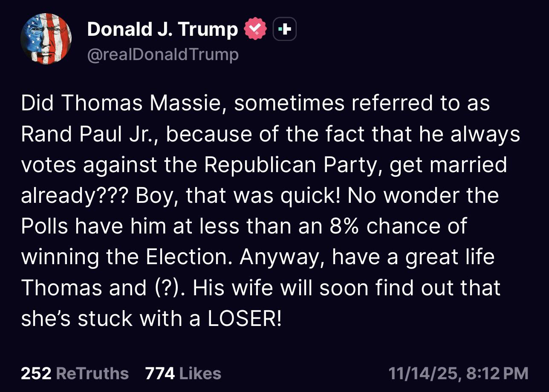
Task: Open the flag-painted profile avatar
Action: 46,38
